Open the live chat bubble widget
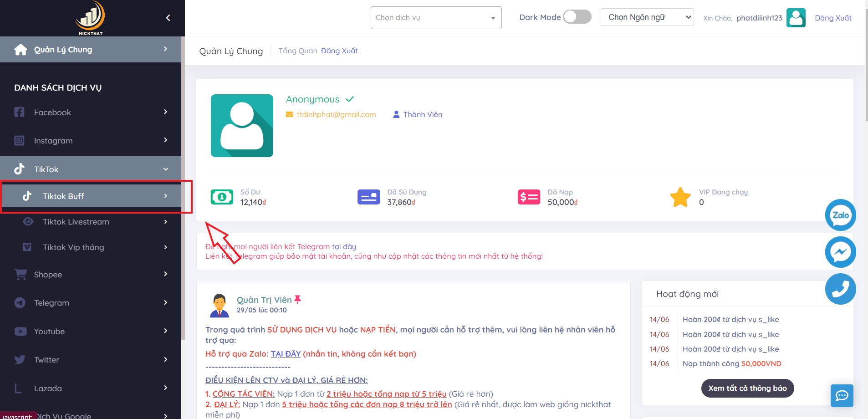868x419 pixels. pos(842,396)
